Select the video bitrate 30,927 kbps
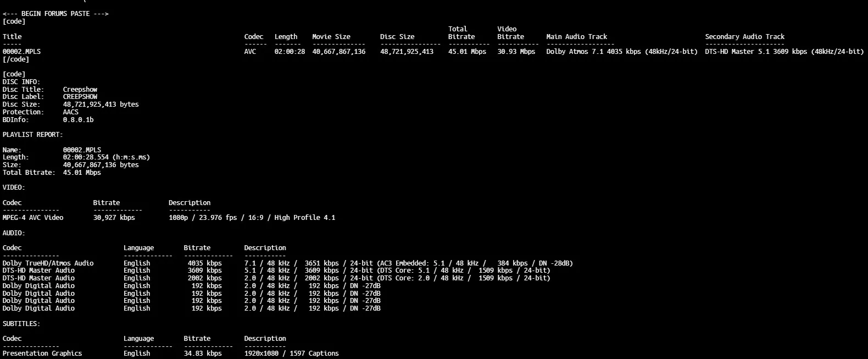This screenshot has width=868, height=359. tap(114, 218)
